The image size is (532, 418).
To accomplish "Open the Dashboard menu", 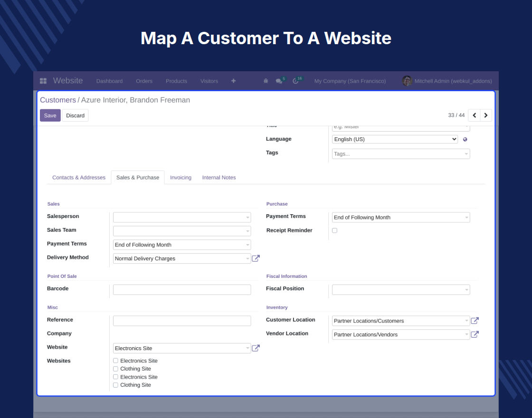I will 109,81.
